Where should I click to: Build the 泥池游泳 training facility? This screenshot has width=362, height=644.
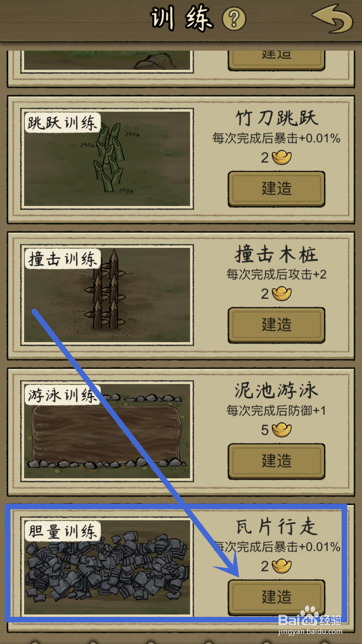(x=276, y=461)
